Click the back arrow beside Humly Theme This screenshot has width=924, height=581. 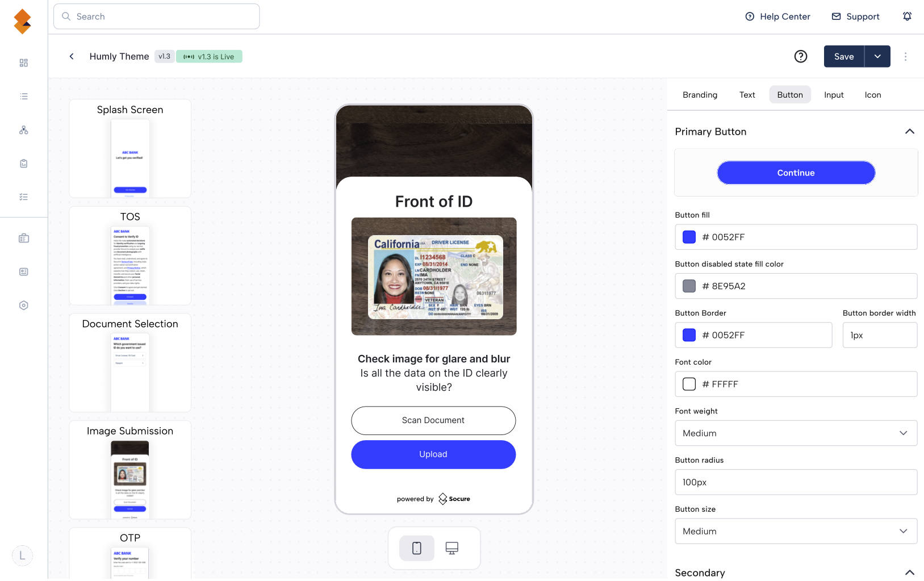click(72, 56)
